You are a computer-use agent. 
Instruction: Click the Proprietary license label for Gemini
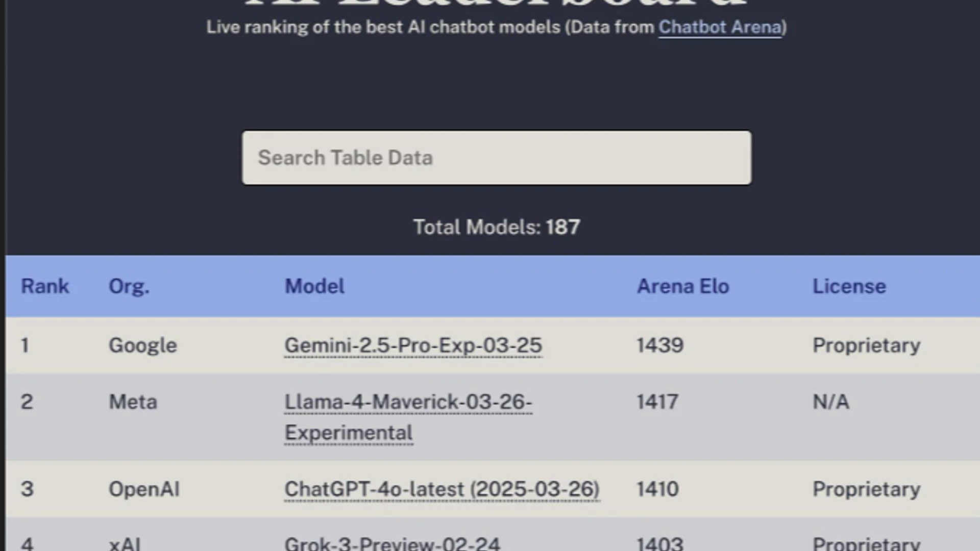pyautogui.click(x=866, y=345)
